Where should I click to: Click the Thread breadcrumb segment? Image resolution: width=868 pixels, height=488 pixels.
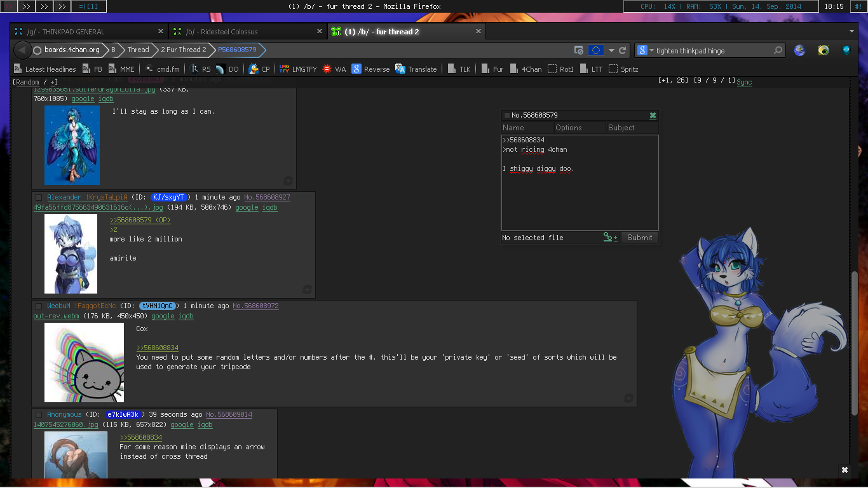(x=138, y=50)
